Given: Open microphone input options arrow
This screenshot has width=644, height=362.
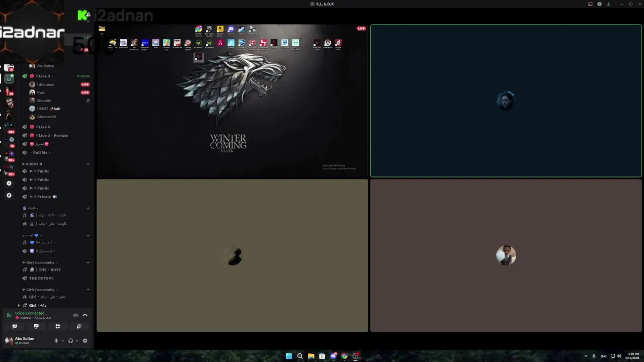Looking at the screenshot, I should [62, 340].
